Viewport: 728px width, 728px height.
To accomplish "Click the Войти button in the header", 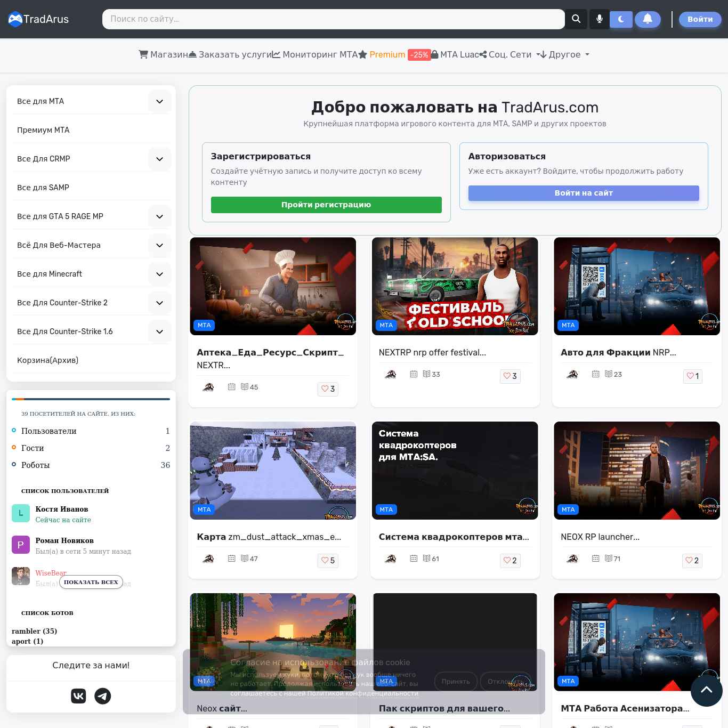I will (x=700, y=19).
